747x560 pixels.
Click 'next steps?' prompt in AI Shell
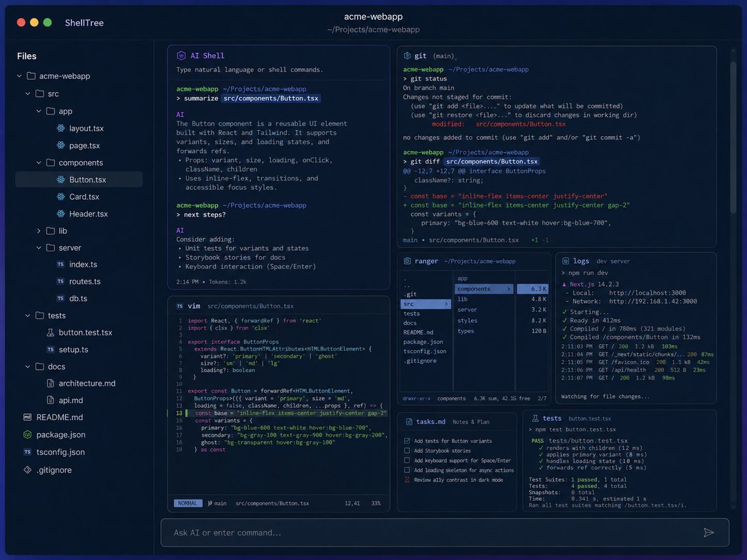(205, 215)
